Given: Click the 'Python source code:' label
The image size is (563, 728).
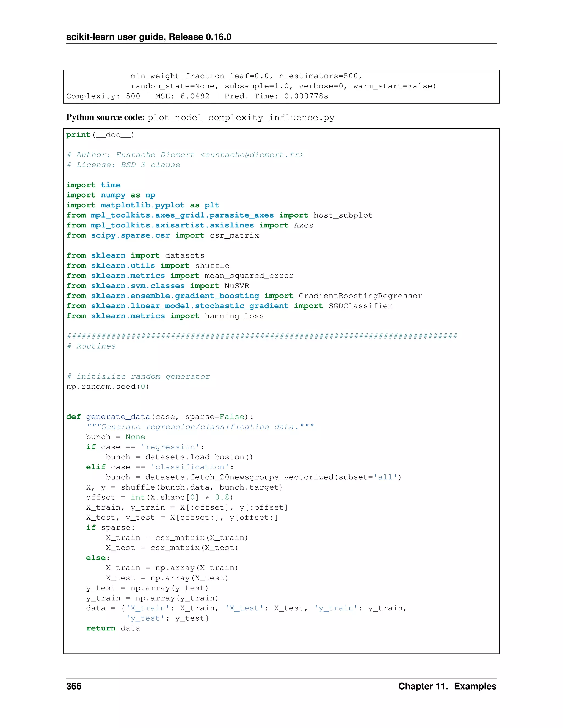Looking at the screenshot, I should [x=105, y=117].
